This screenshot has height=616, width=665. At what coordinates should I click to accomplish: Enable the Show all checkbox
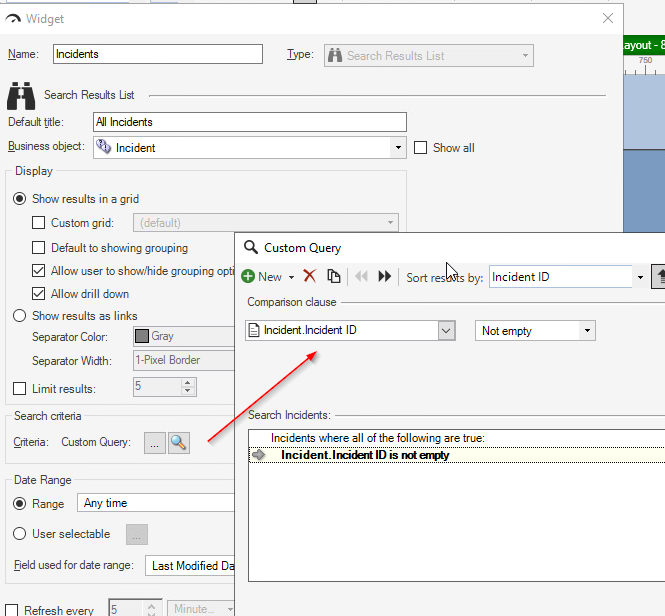pyautogui.click(x=421, y=148)
